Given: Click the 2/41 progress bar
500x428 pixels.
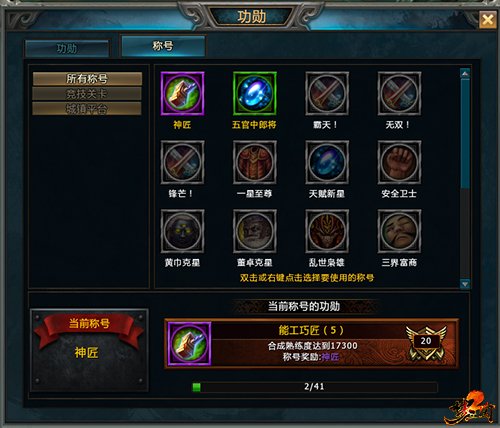Looking at the screenshot, I should 314,387.
